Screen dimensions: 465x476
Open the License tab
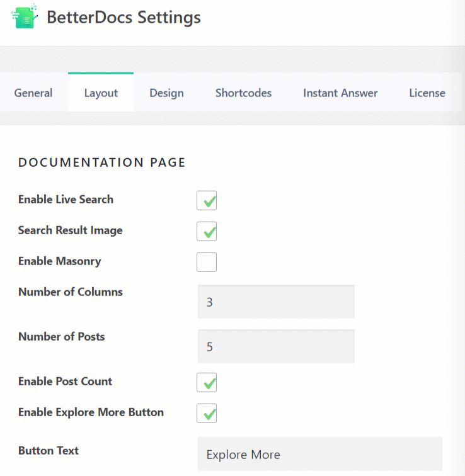(x=427, y=93)
